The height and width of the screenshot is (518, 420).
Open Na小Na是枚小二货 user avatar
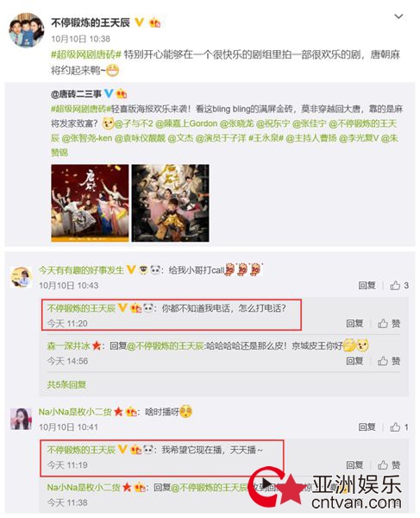pos(21,419)
